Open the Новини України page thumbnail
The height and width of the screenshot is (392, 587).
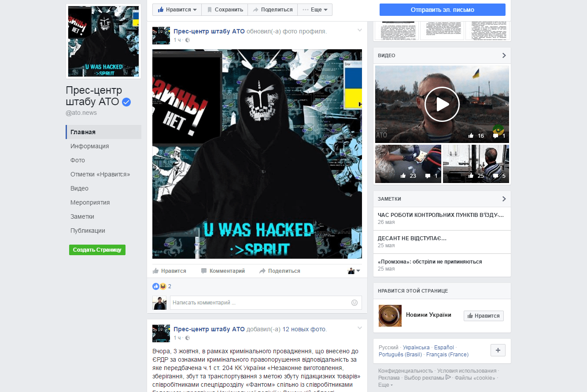(390, 316)
